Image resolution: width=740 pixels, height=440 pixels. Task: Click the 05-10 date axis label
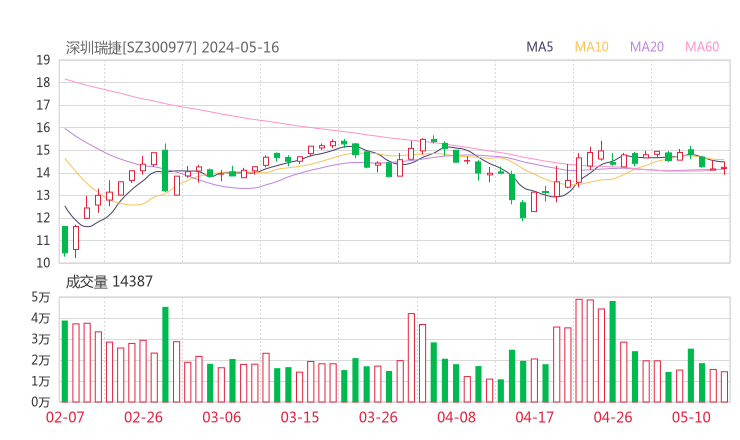pos(691,417)
